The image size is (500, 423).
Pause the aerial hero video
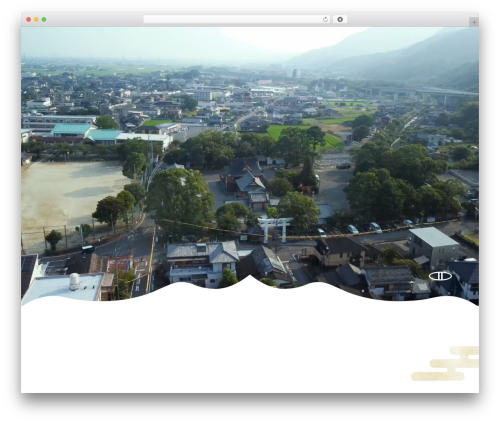(x=440, y=276)
